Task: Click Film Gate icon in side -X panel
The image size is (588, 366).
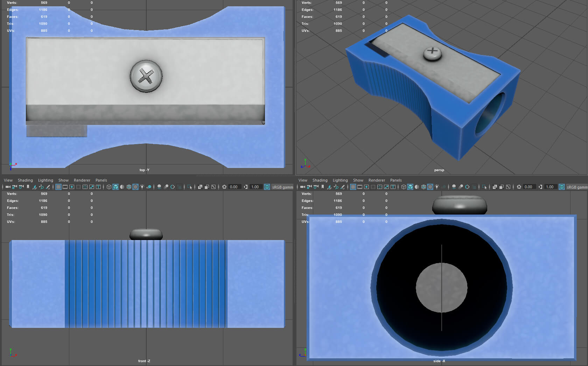Action: [x=360, y=187]
